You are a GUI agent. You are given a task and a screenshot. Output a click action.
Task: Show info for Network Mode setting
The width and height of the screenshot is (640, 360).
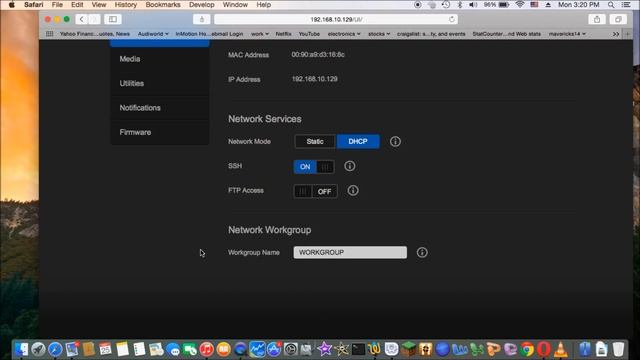coord(395,142)
